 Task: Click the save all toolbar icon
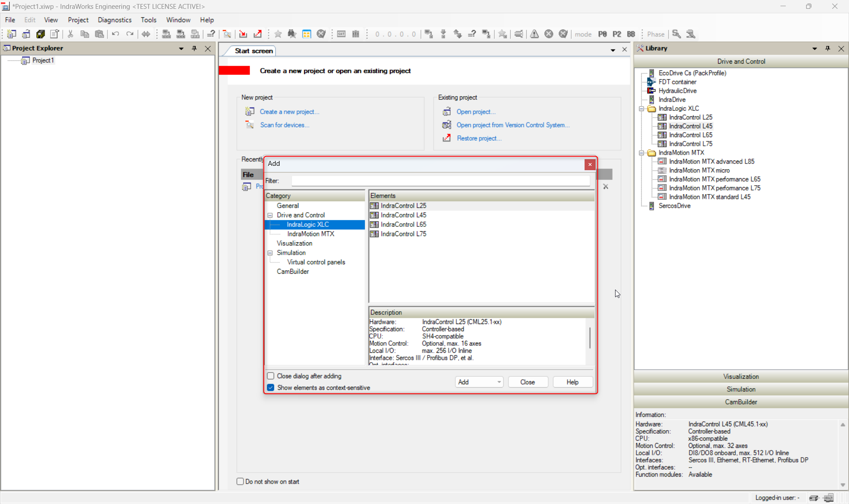40,34
